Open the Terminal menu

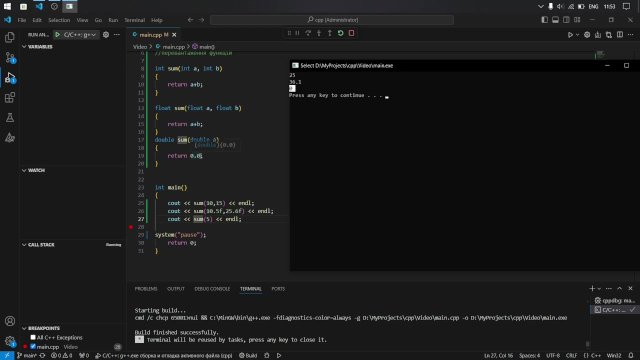pos(134,20)
